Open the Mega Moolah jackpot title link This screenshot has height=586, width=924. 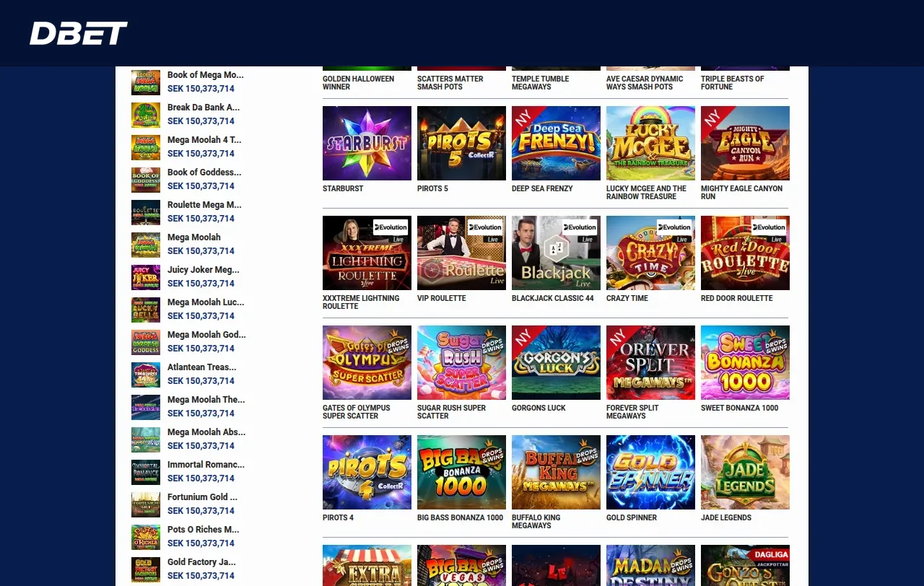tap(194, 237)
